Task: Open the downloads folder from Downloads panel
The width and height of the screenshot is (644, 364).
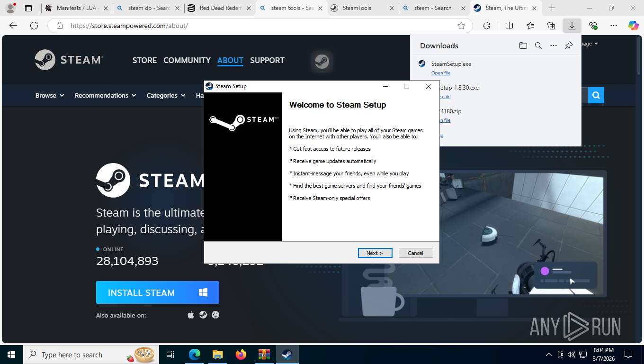Action: (523, 45)
